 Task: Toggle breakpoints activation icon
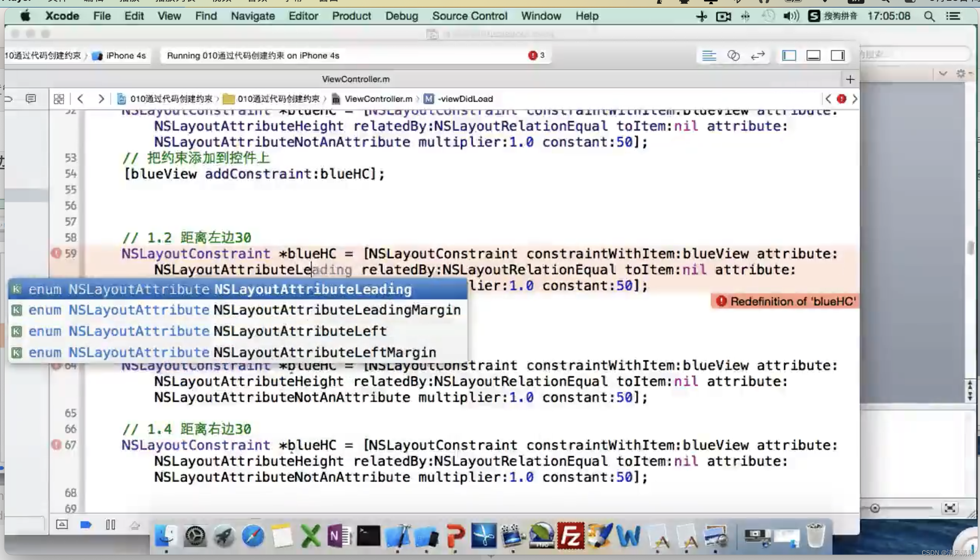pyautogui.click(x=86, y=525)
